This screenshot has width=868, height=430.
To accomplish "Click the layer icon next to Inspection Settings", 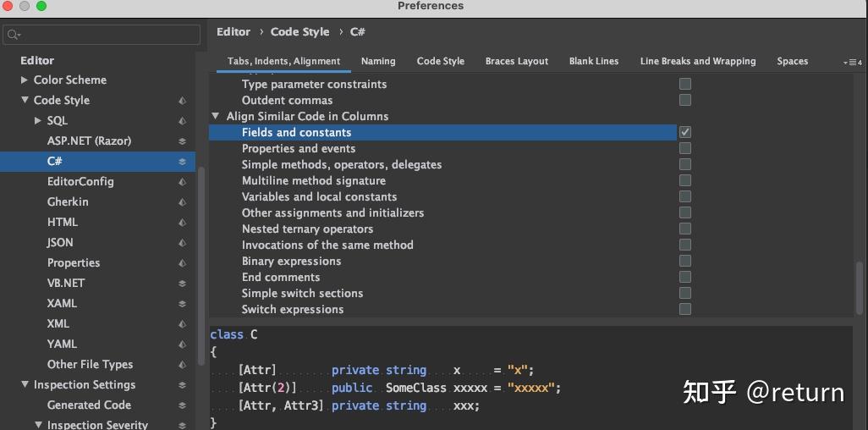I will point(182,385).
